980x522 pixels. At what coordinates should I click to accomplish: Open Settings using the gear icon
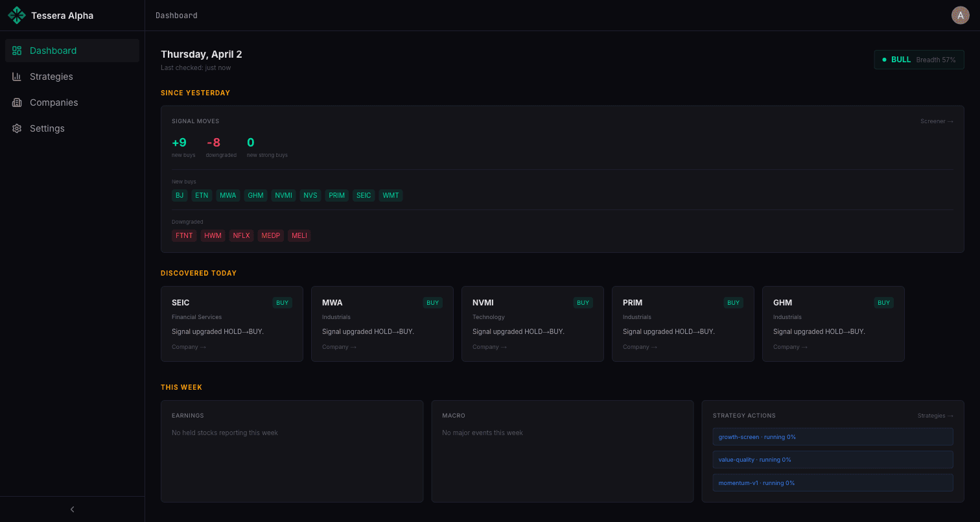coord(17,128)
